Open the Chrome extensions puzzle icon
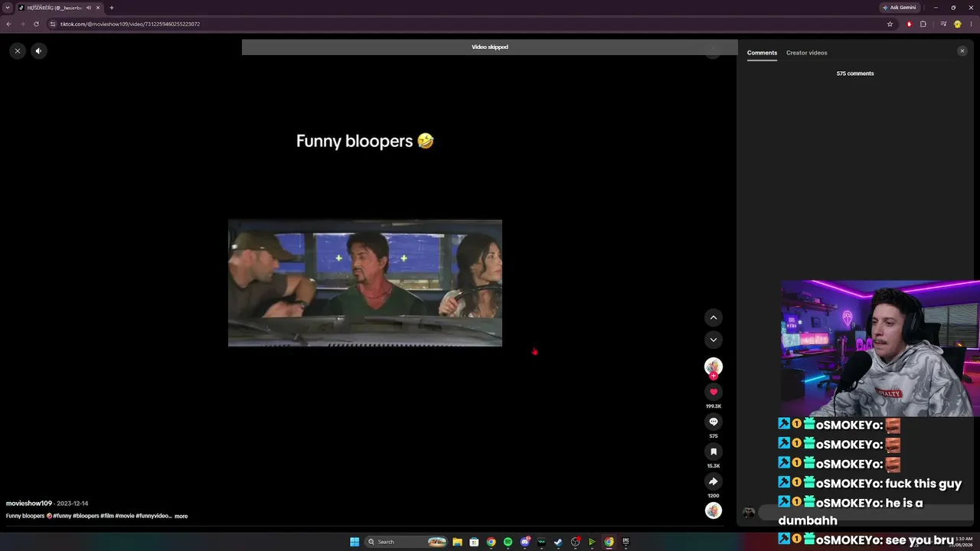The width and height of the screenshot is (980, 551). point(923,24)
